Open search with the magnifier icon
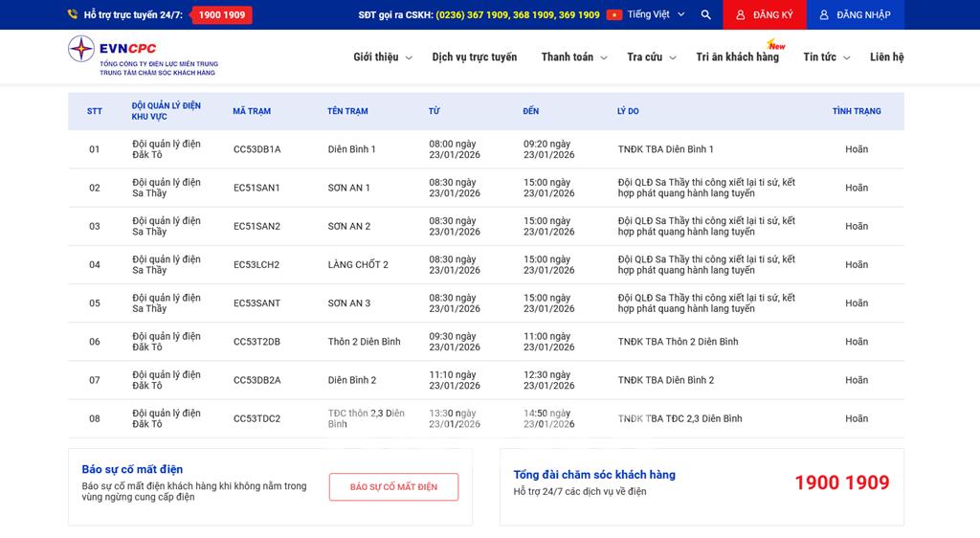 tap(705, 14)
